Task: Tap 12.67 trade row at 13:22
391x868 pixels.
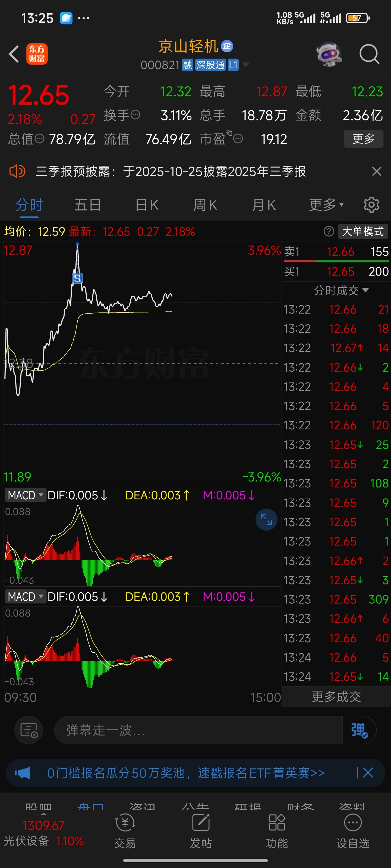Action: click(x=336, y=348)
